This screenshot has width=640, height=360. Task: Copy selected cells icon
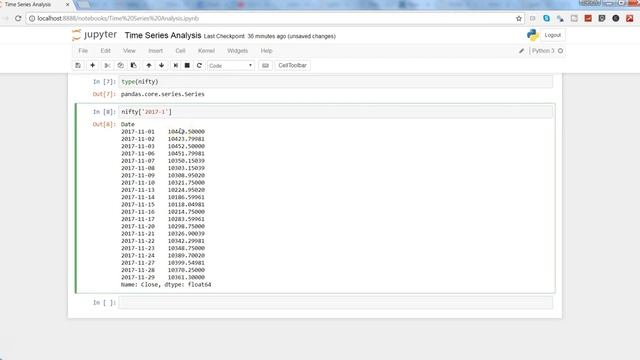click(120, 65)
